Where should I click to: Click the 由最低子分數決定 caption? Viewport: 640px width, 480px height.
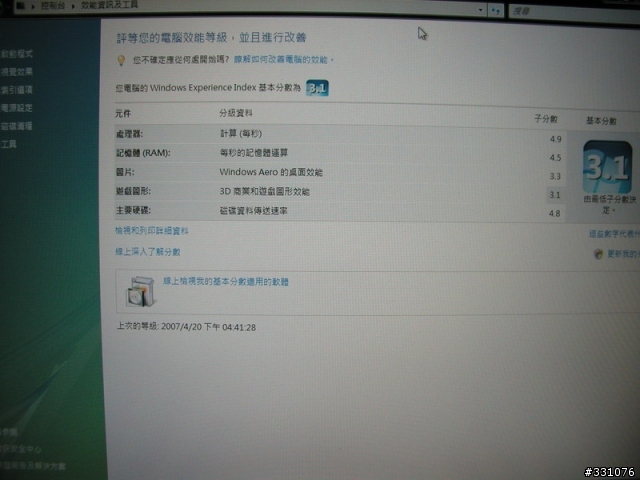tap(609, 204)
